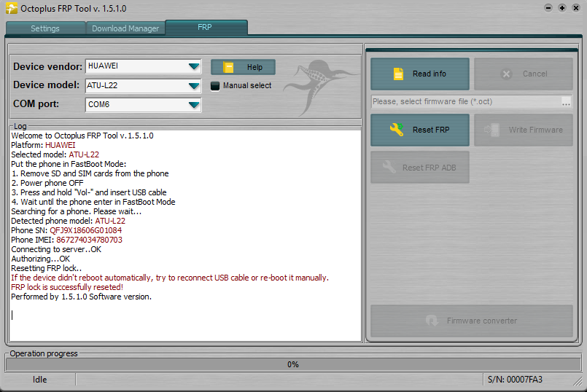Click the red reboot warning log line
This screenshot has width=587, height=392.
(x=170, y=278)
